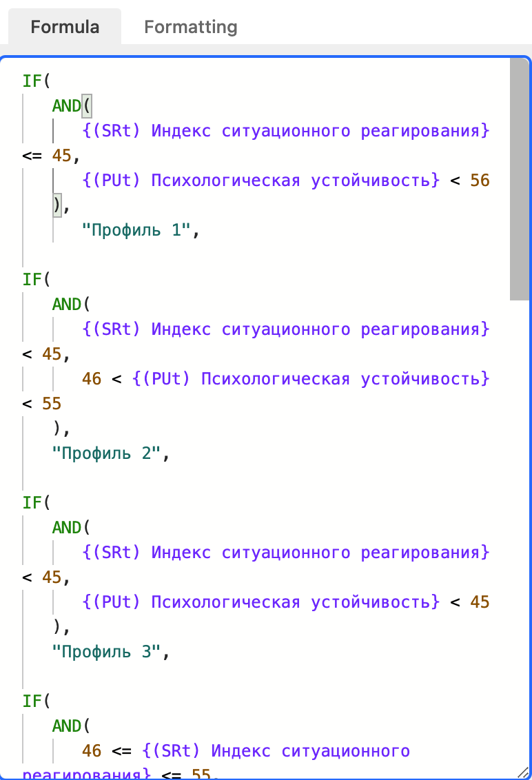Image resolution: width=532 pixels, height=780 pixels.
Task: Switch to the Formula tab
Action: 65,27
